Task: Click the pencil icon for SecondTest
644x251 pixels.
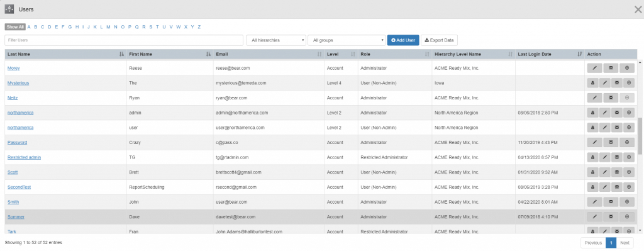Action: (604, 187)
